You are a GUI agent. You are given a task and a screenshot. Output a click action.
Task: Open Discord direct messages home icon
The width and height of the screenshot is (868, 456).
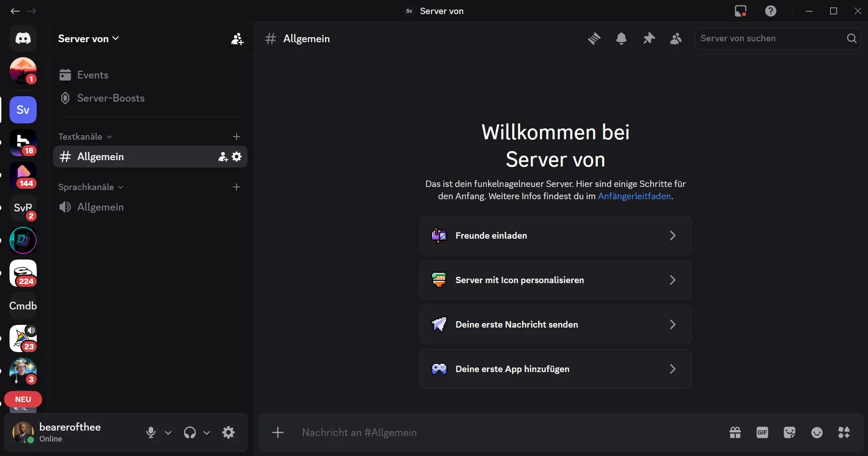23,38
